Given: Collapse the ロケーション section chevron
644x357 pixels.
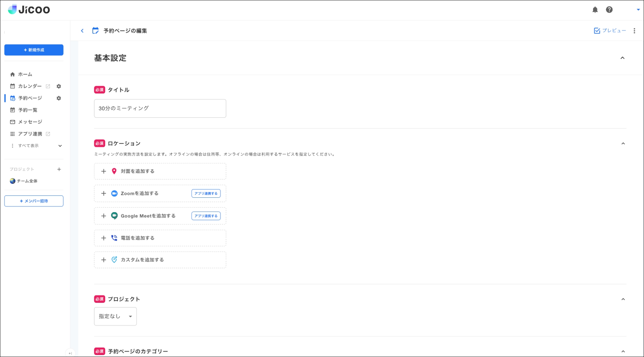Looking at the screenshot, I should click(623, 144).
